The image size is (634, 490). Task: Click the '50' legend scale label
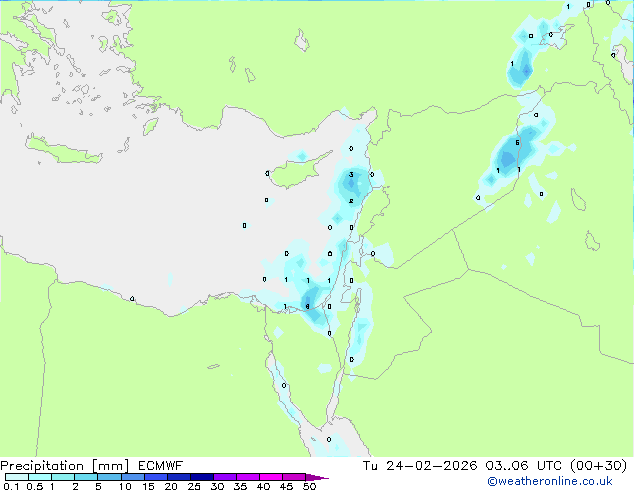[x=310, y=486]
